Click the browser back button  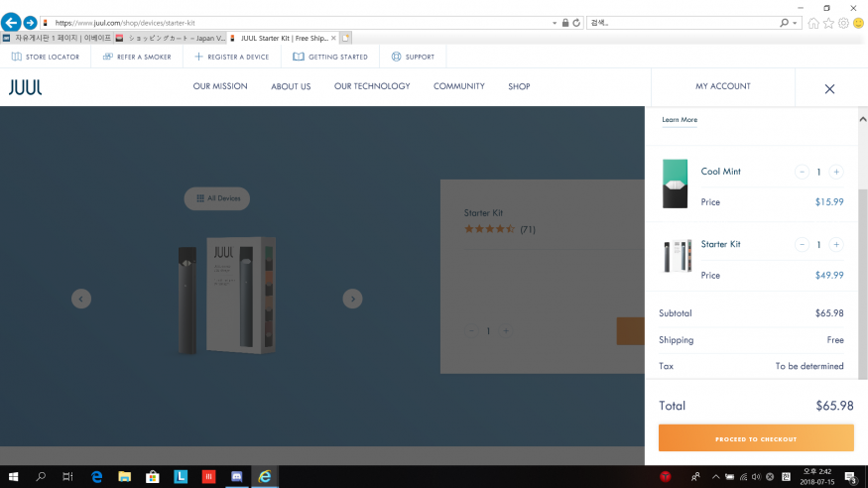[x=11, y=22]
